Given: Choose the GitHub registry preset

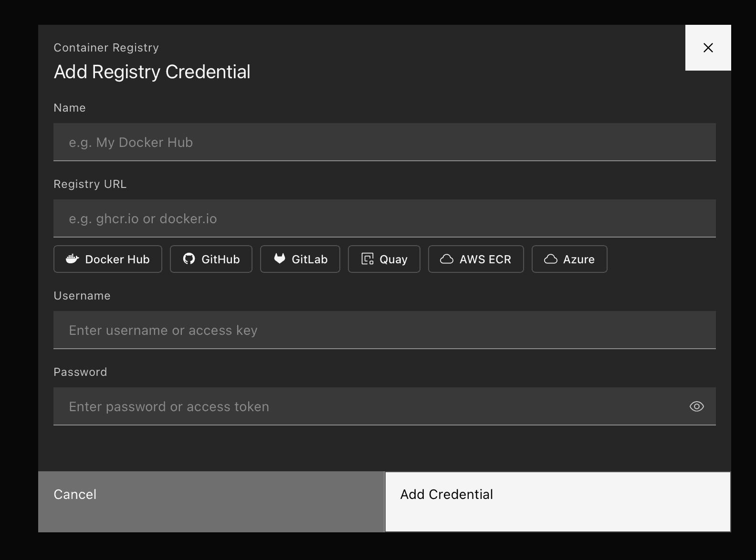Looking at the screenshot, I should coord(211,259).
